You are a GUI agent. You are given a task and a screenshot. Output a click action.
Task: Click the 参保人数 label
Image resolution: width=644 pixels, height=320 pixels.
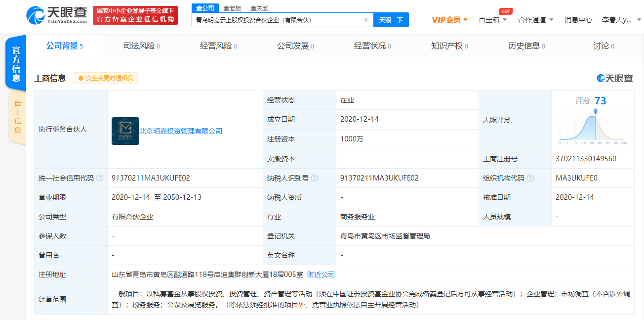pyautogui.click(x=52, y=236)
